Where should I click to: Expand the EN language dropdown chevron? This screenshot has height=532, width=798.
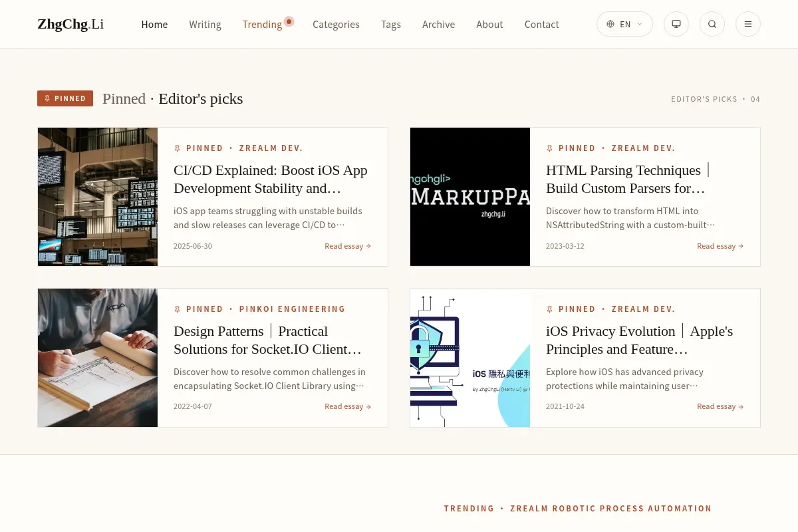(640, 24)
